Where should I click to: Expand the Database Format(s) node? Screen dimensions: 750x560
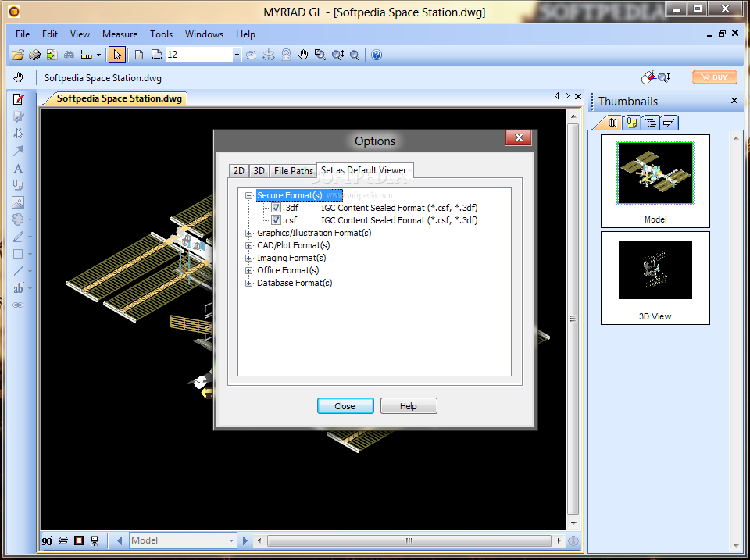(248, 283)
